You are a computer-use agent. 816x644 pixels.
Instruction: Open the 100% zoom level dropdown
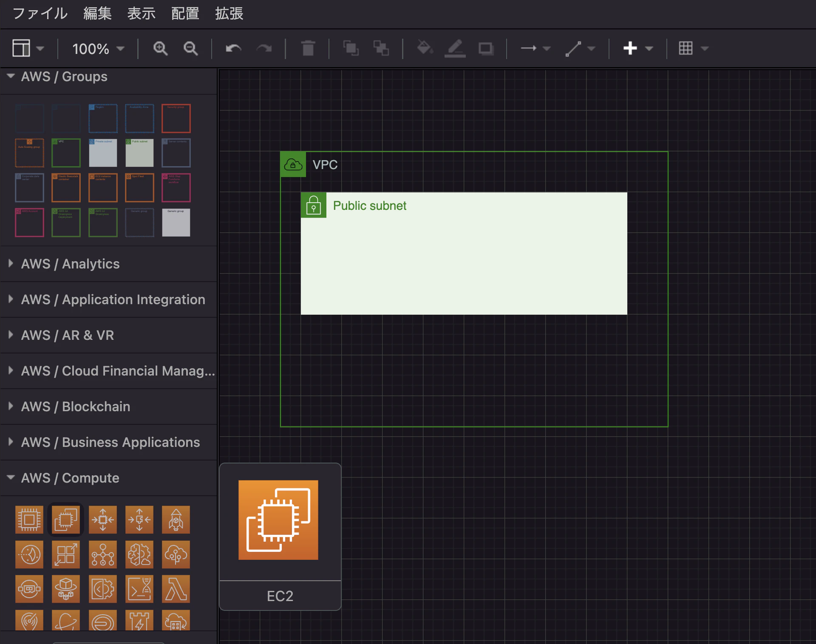(98, 48)
